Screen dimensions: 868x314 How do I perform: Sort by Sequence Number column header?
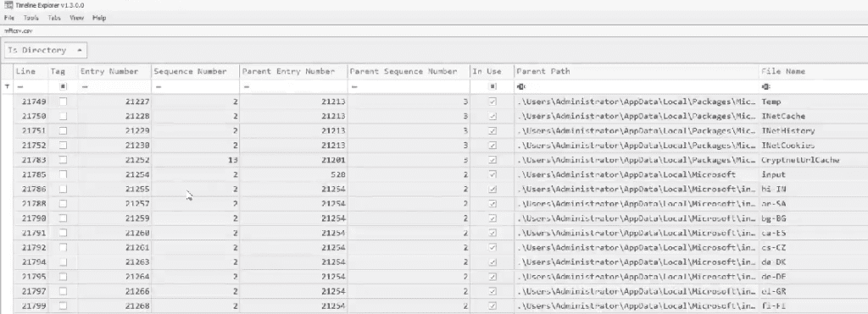point(196,71)
